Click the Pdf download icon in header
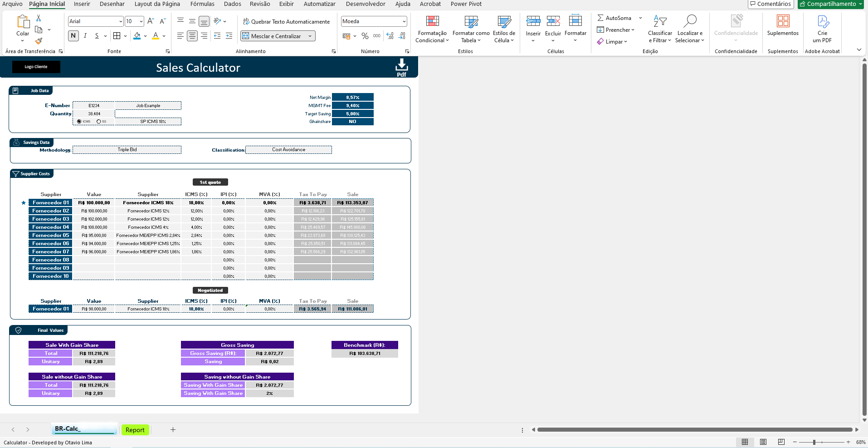 401,67
